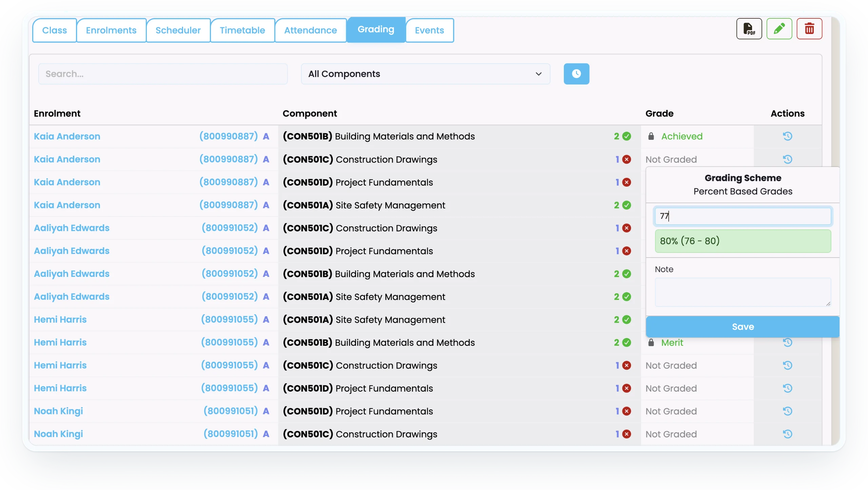This screenshot has width=868, height=490.
Task: Click the Enrolment column header
Action: 57,113
